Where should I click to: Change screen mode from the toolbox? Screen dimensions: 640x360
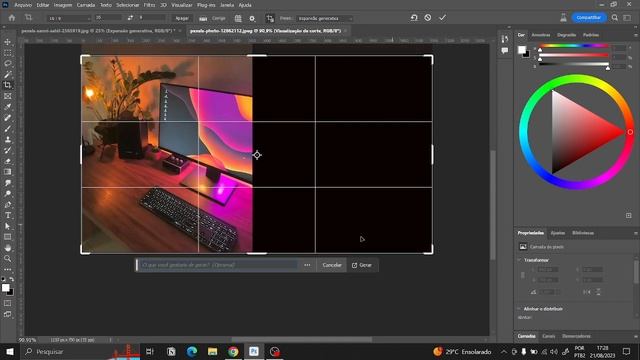[8, 314]
